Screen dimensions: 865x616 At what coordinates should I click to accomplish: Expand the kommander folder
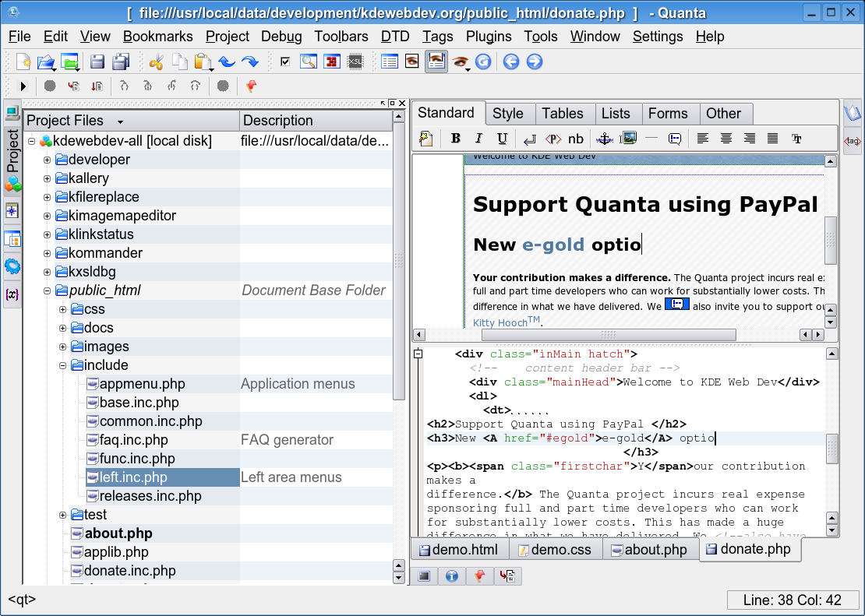click(x=47, y=253)
